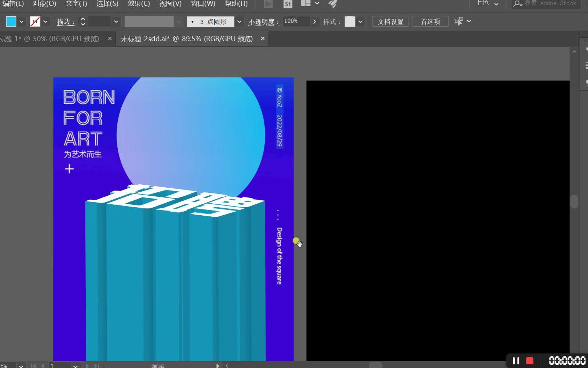Viewport: 588px width, 368px height.
Task: Open the 效果(C) Effect menu
Action: pyautogui.click(x=139, y=4)
